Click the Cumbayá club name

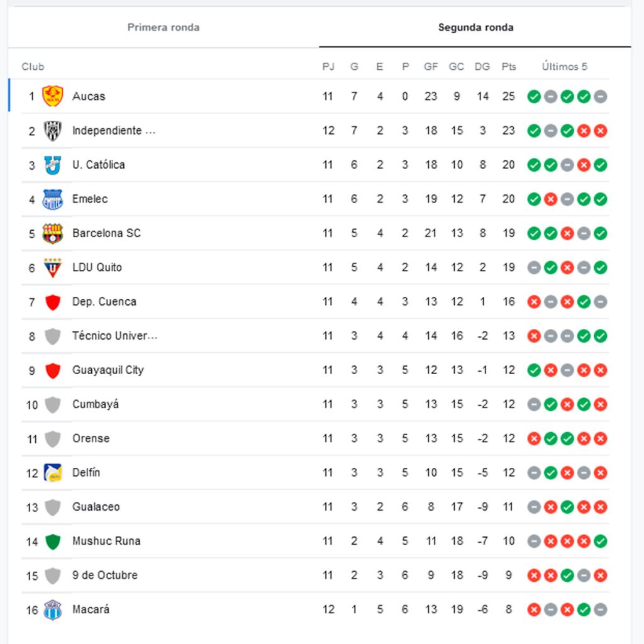click(96, 404)
